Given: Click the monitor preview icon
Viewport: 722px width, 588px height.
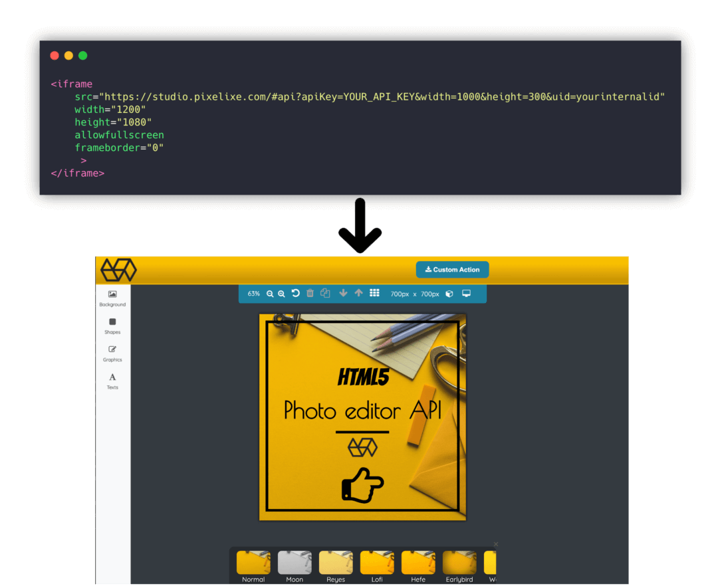Looking at the screenshot, I should point(466,293).
